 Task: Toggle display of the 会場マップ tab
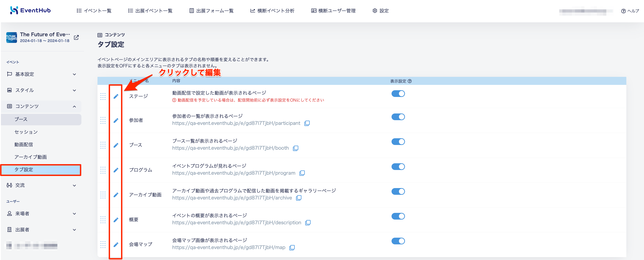(x=398, y=241)
